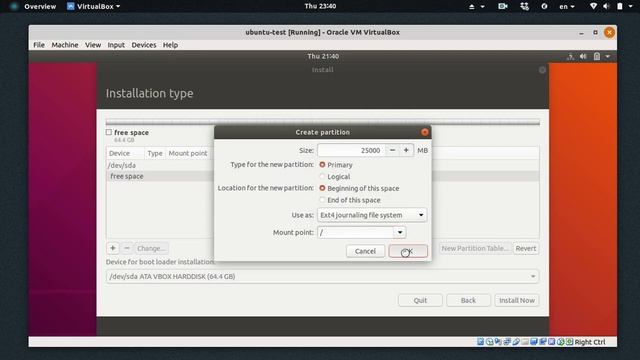Image resolution: width=640 pixels, height=360 pixels.
Task: Open the Help menu
Action: [x=170, y=45]
